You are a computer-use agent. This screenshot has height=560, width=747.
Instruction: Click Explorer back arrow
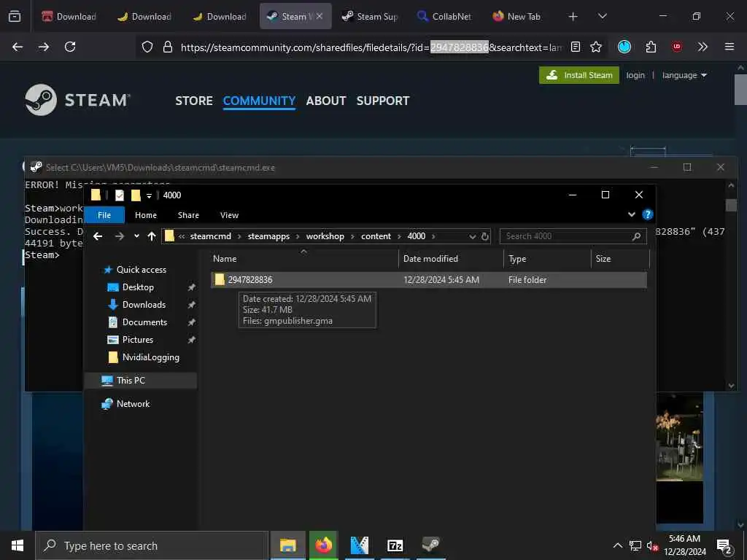tap(98, 236)
